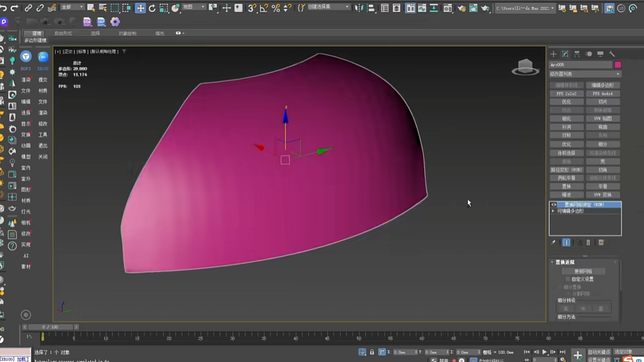The image size is (644, 362).
Task: Open the 全部 selection filter dropdown
Action: pyautogui.click(x=72, y=8)
